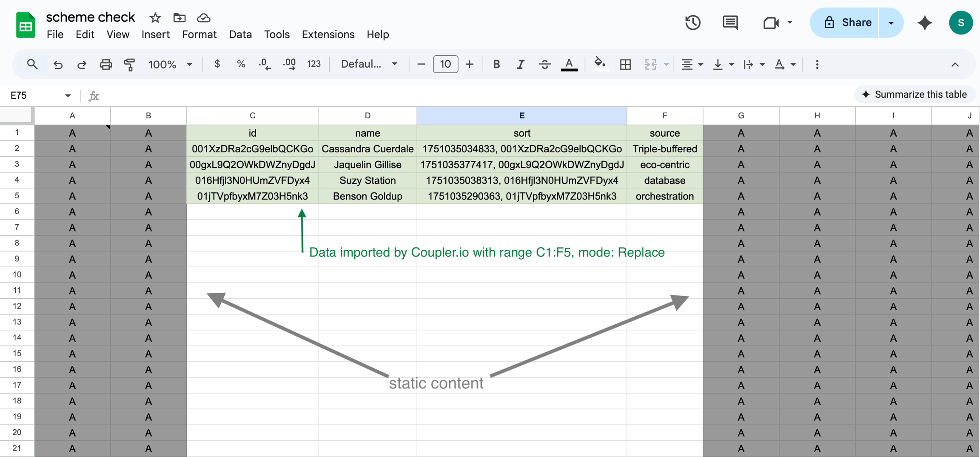Decrease decimal places
The image size is (980, 457).
[265, 64]
